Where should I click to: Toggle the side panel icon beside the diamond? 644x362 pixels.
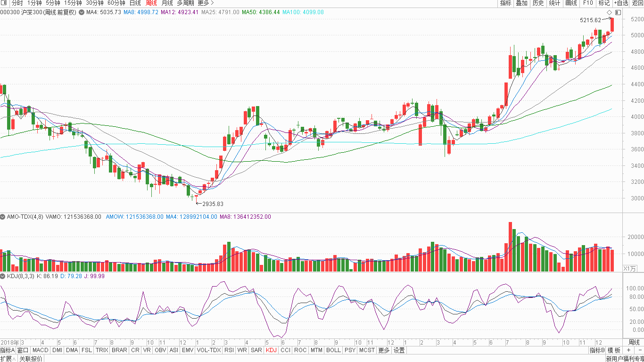point(618,12)
